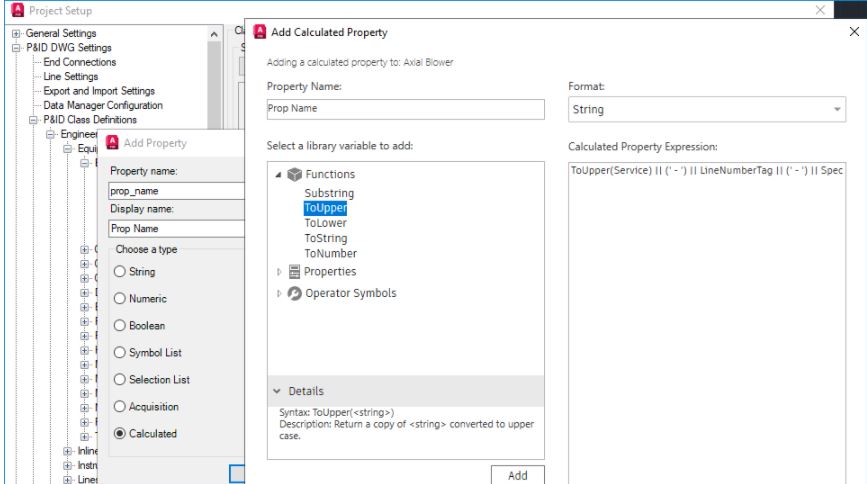Expand the Inline tree node
867x484 pixels.
[67, 451]
